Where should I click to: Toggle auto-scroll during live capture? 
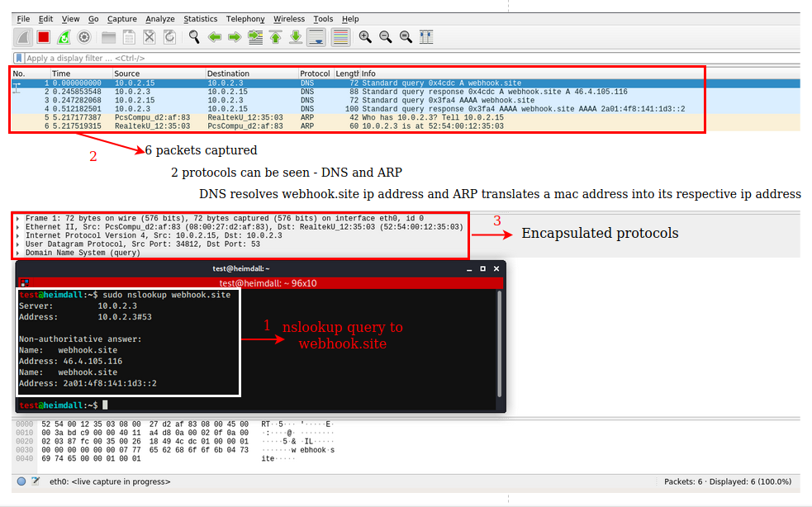(316, 36)
